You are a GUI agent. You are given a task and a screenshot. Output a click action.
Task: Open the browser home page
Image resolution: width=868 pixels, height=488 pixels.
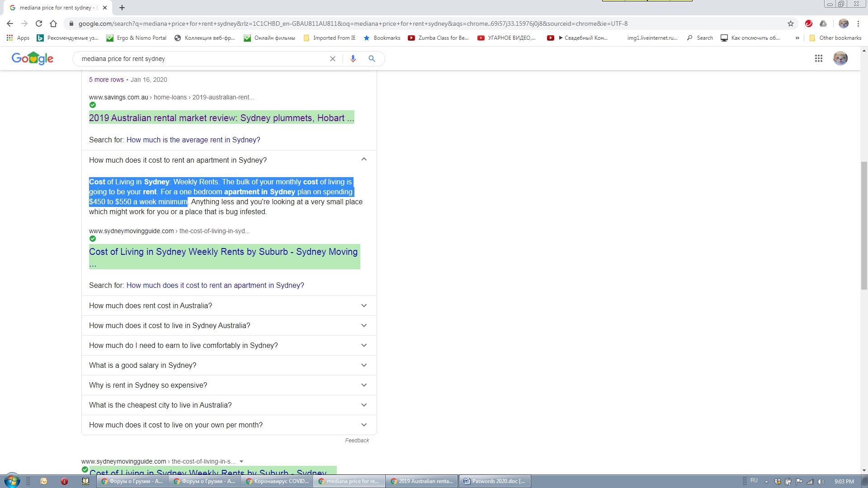53,23
